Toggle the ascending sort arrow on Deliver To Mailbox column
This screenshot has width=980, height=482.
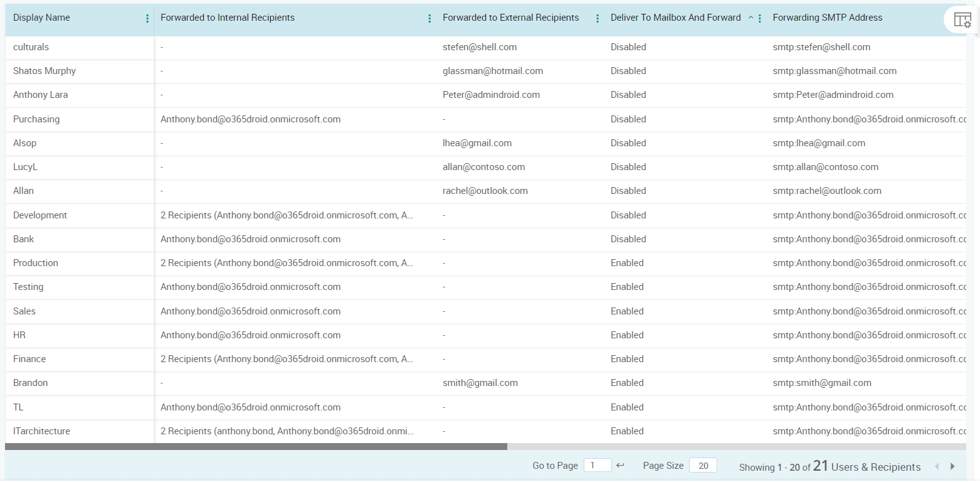[x=751, y=18]
